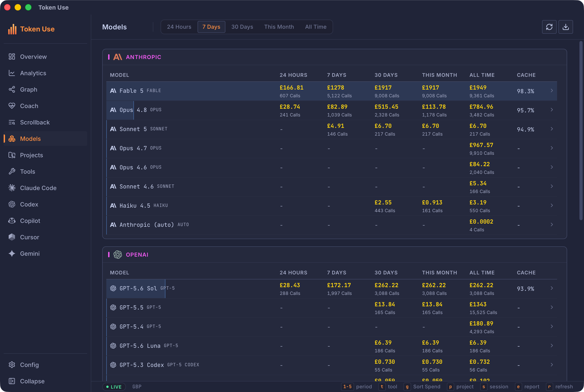Click the GPT-5.4 model row name

tap(131, 327)
